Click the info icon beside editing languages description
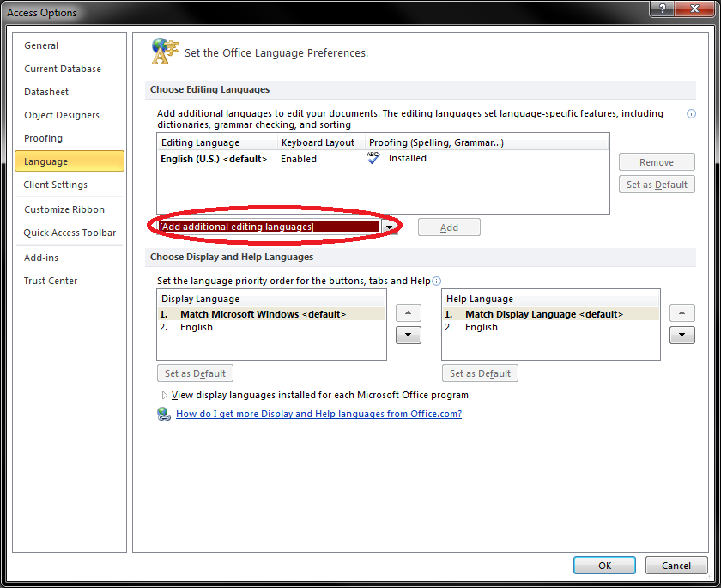721x588 pixels. [691, 113]
